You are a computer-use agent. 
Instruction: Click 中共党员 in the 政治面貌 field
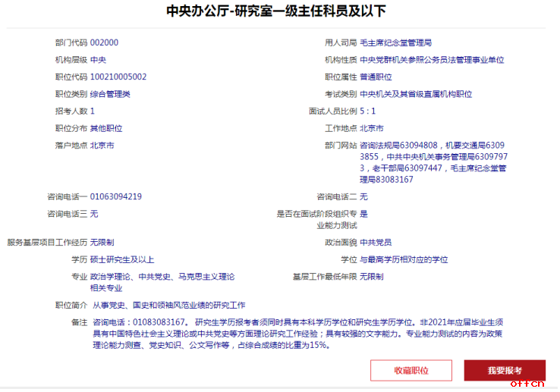[x=376, y=242]
